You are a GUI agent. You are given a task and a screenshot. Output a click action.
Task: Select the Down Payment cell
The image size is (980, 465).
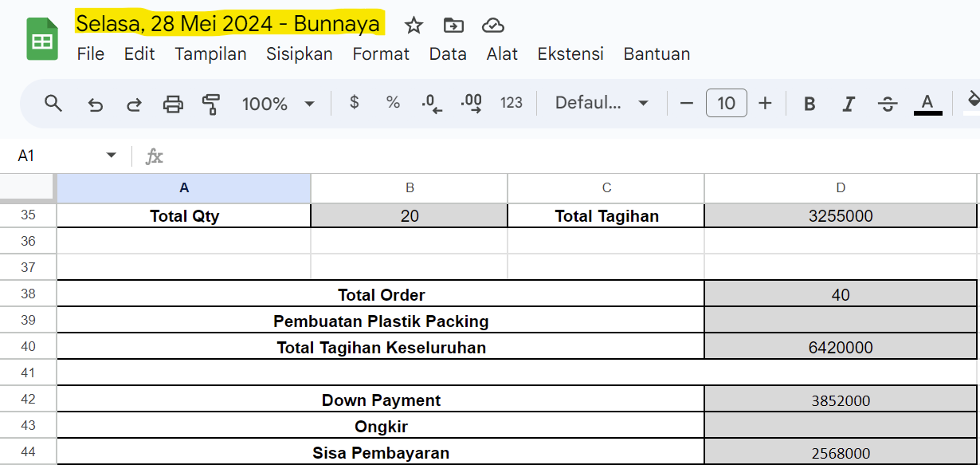point(381,400)
